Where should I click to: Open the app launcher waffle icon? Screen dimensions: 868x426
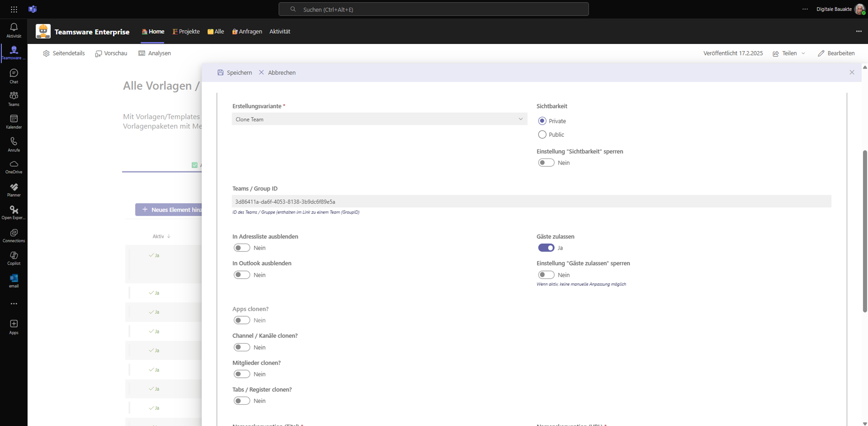pyautogui.click(x=14, y=9)
